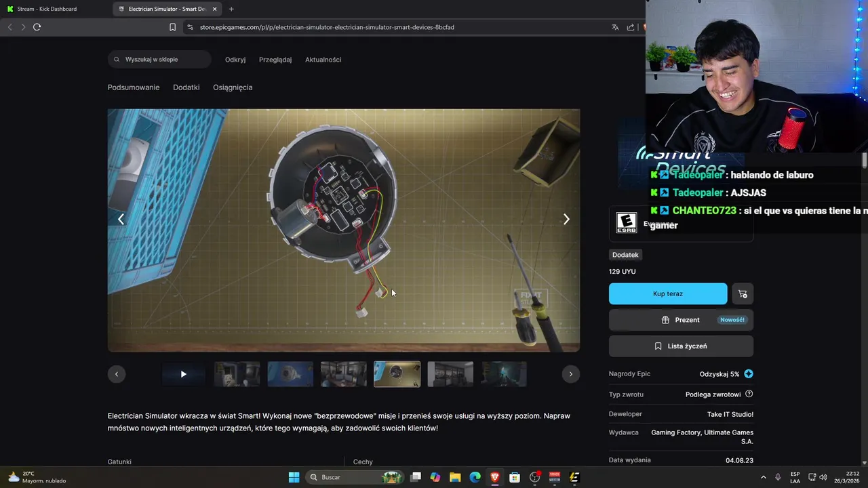The image size is (868, 488).
Task: Select the dark teal screenshot thumbnail
Action: click(x=504, y=374)
